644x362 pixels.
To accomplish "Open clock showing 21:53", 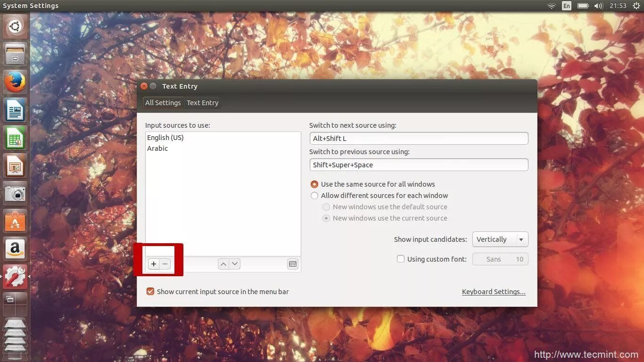I will (x=618, y=6).
